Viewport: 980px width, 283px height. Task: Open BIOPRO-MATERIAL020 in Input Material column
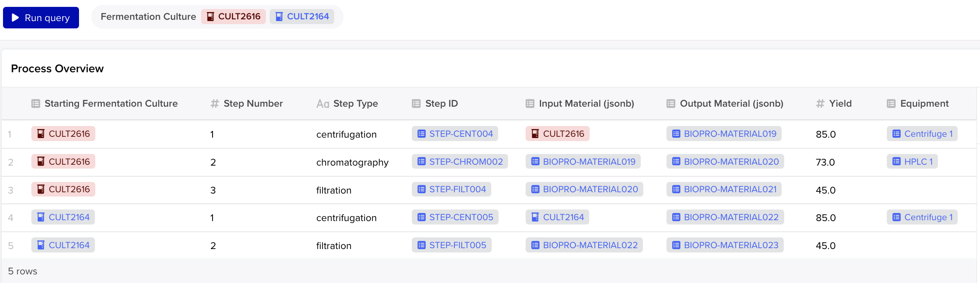(x=584, y=189)
